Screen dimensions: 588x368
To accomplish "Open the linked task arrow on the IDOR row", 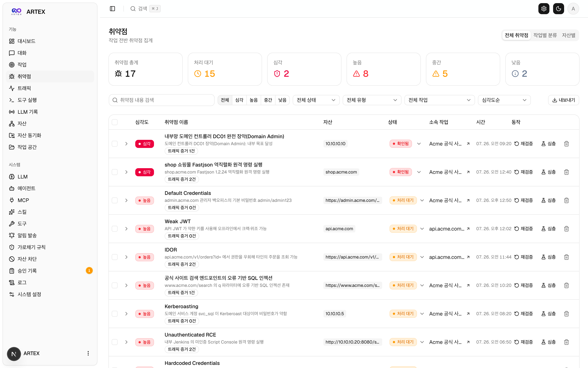I will (468, 257).
